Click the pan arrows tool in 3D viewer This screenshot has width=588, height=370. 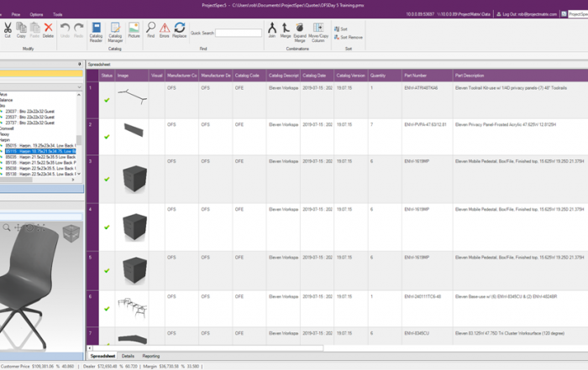point(18,227)
